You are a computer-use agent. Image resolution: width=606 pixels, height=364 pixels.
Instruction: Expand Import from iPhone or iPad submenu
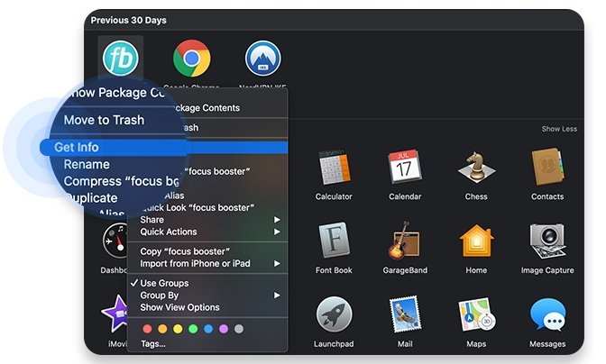click(x=207, y=264)
